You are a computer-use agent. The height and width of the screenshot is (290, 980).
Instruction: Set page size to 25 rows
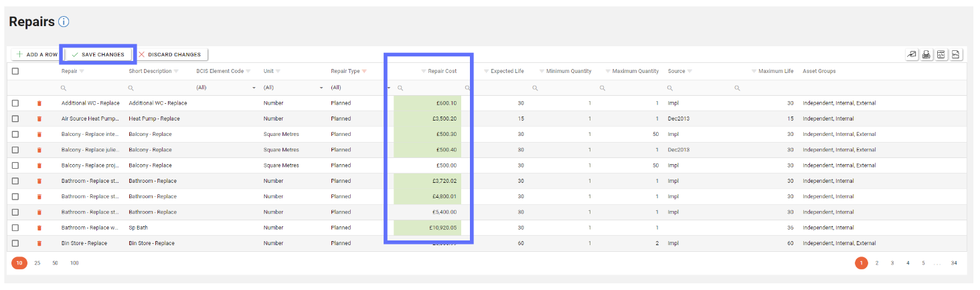point(37,263)
